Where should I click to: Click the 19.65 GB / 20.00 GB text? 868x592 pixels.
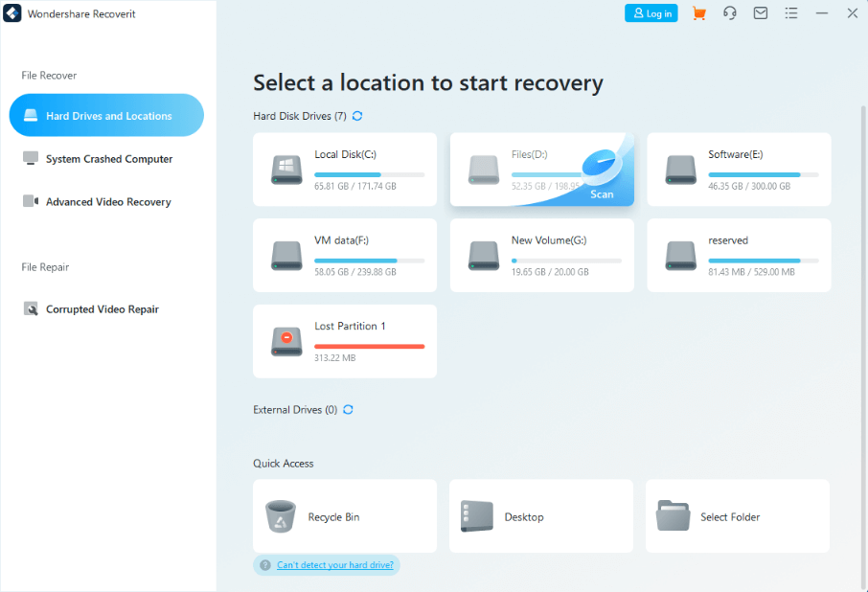[550, 272]
